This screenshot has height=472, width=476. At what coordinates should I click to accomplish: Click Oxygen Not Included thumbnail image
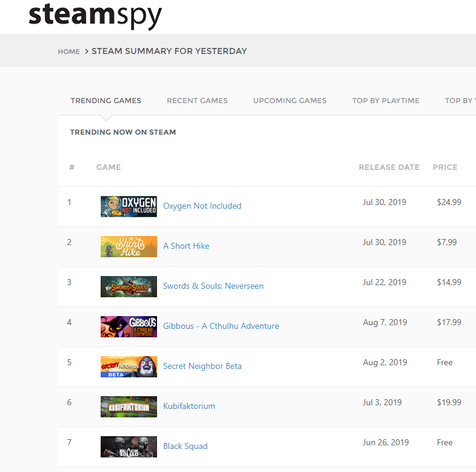[129, 206]
